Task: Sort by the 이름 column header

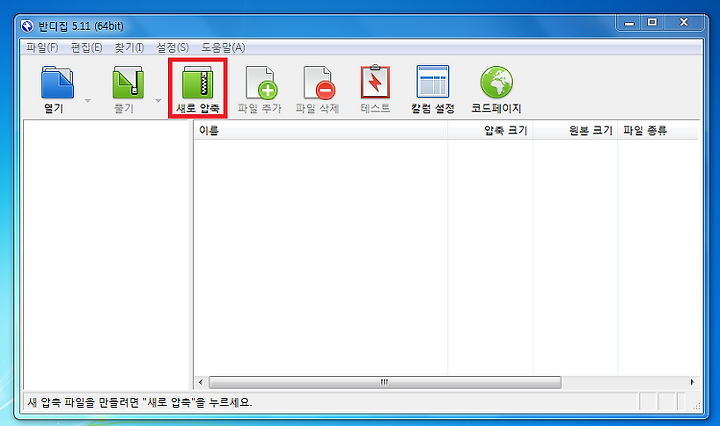Action: (321, 130)
